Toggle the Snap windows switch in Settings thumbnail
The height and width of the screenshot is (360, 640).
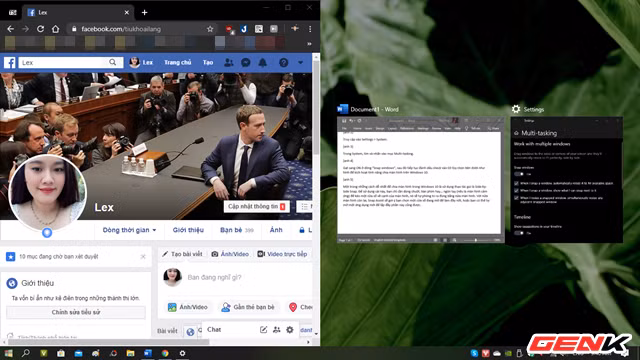(x=519, y=174)
